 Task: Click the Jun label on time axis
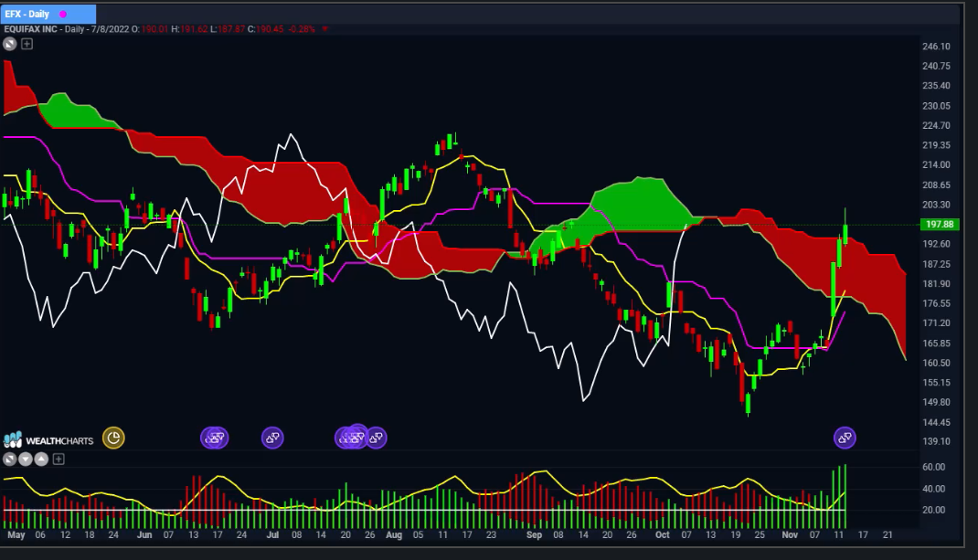[144, 535]
